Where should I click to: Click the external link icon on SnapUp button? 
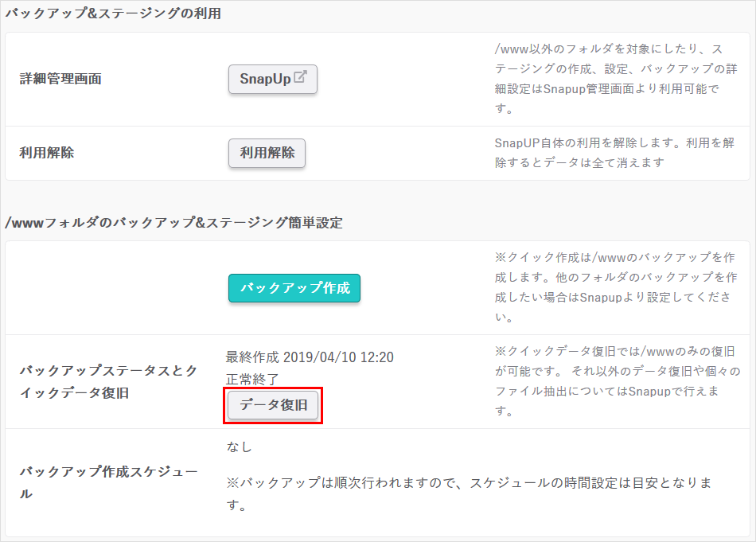(300, 78)
